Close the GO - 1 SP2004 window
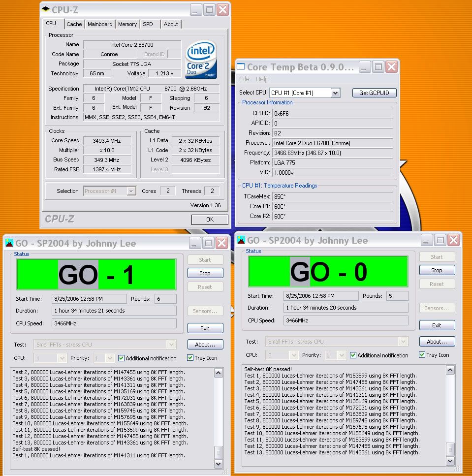 pos(222,243)
